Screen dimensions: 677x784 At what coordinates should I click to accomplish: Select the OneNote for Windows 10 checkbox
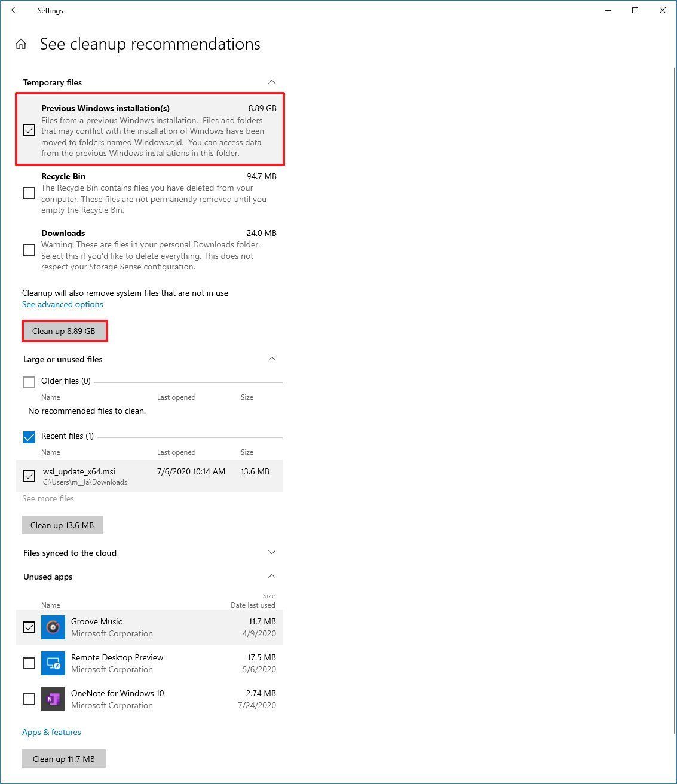[x=29, y=699]
